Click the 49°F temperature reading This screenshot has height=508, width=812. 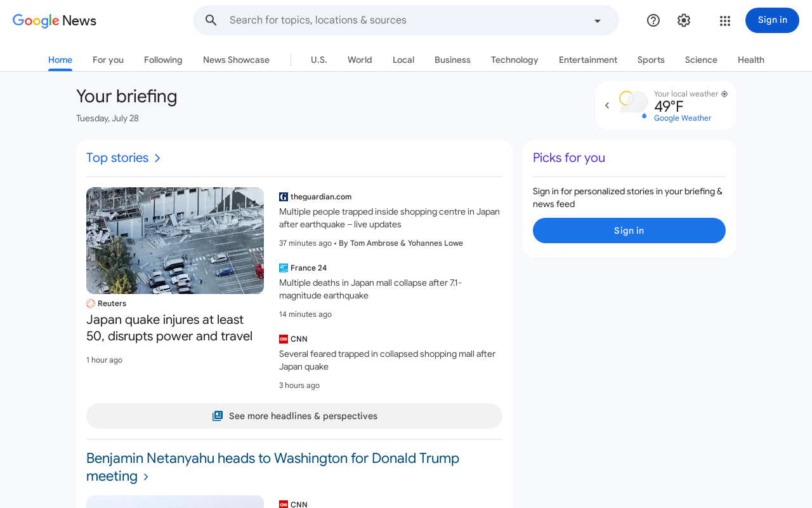(x=669, y=106)
